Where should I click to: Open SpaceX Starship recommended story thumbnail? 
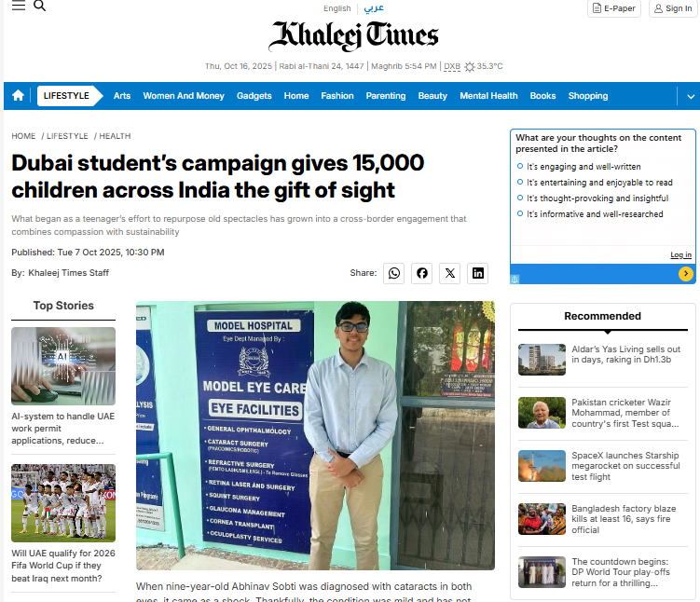[x=542, y=466]
